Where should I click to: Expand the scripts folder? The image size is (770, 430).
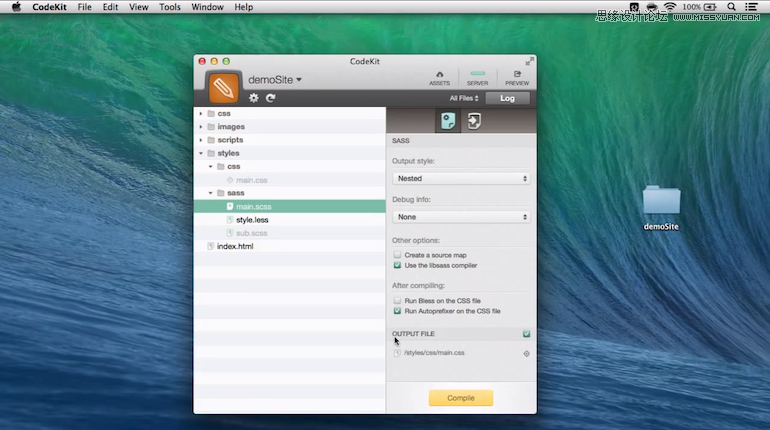pyautogui.click(x=200, y=140)
